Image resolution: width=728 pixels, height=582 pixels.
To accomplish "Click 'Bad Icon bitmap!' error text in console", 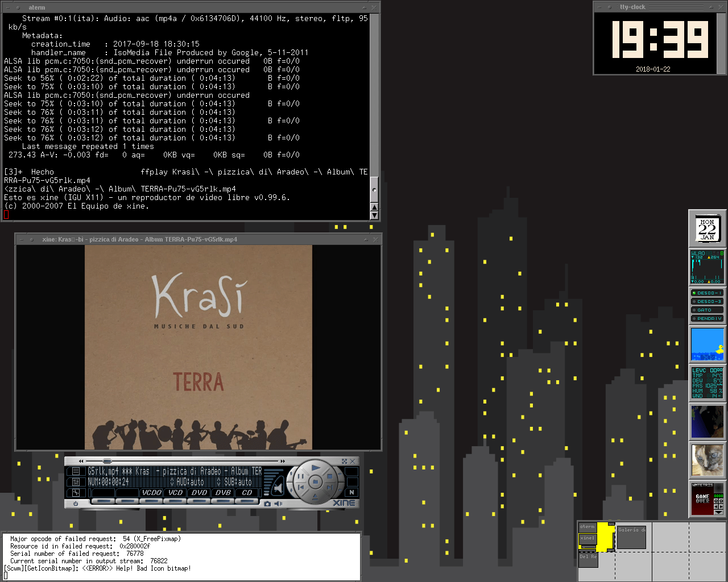I will pos(154,568).
